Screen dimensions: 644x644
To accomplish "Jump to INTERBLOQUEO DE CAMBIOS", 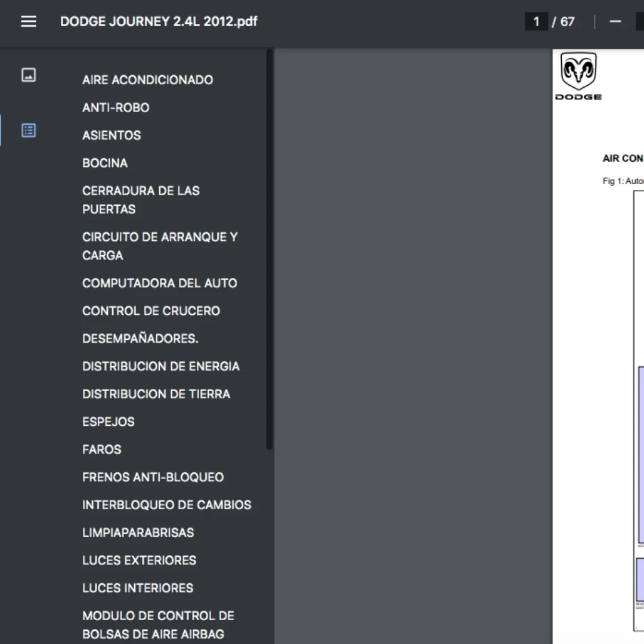I will point(166,505).
